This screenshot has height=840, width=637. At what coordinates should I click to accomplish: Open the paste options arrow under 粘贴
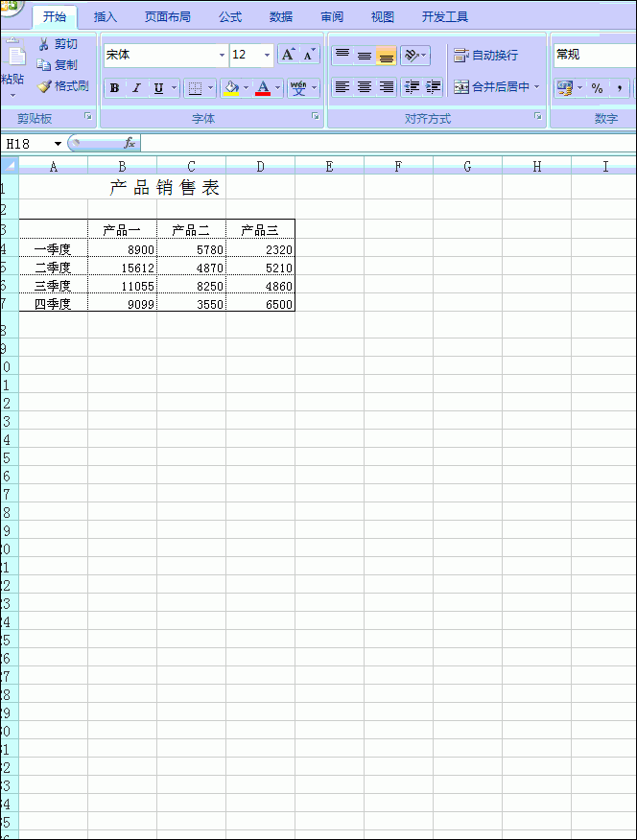click(x=12, y=95)
